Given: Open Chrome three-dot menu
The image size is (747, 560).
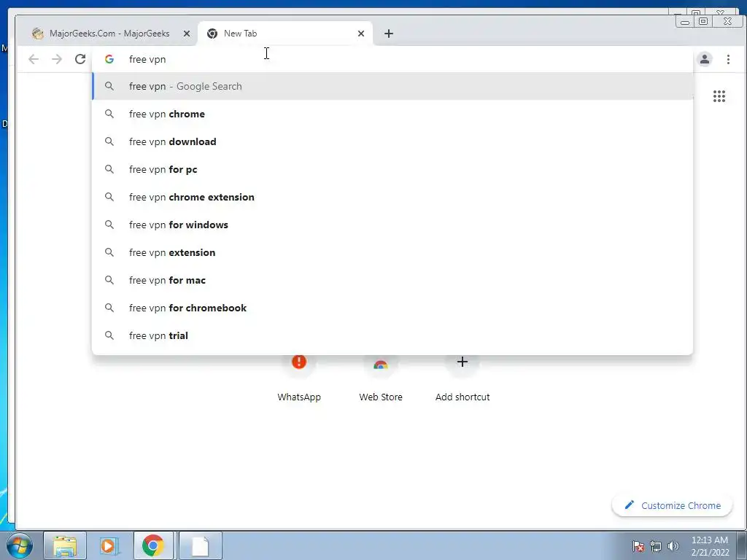Looking at the screenshot, I should coord(728,59).
